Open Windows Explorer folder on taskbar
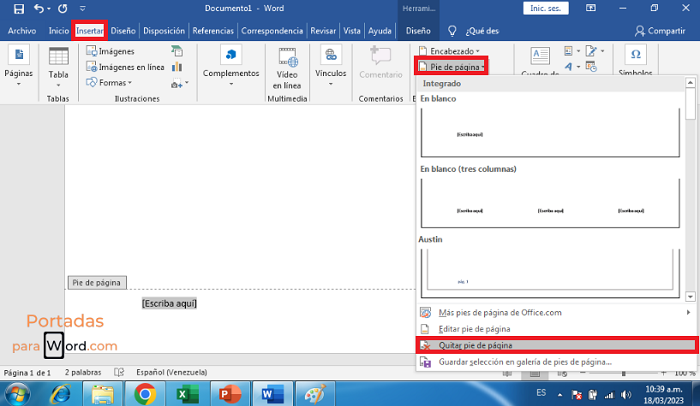Viewport: 700px width, 406px height. [x=103, y=394]
